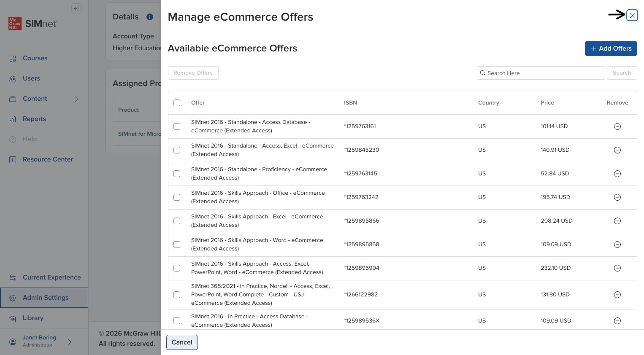The height and width of the screenshot is (355, 644).
Task: Open Help in the sidebar
Action: [x=30, y=139]
